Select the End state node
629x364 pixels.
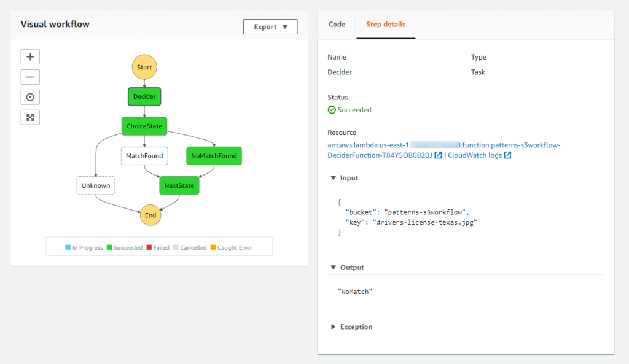pos(150,215)
